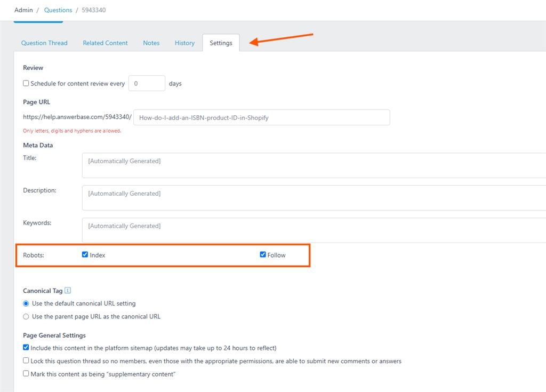Screen dimensions: 546x392
Task: Open Questions breadcrumb link
Action: point(58,10)
